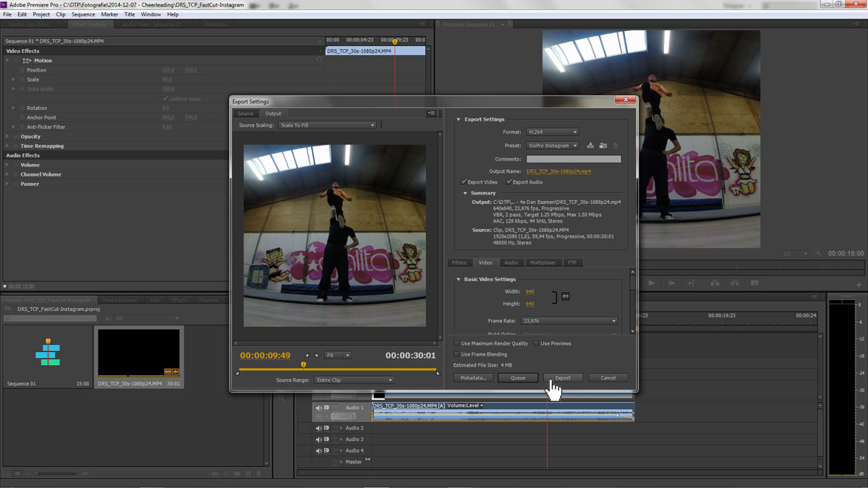
Task: Enable Use Maximum Render Quality
Action: click(x=456, y=343)
